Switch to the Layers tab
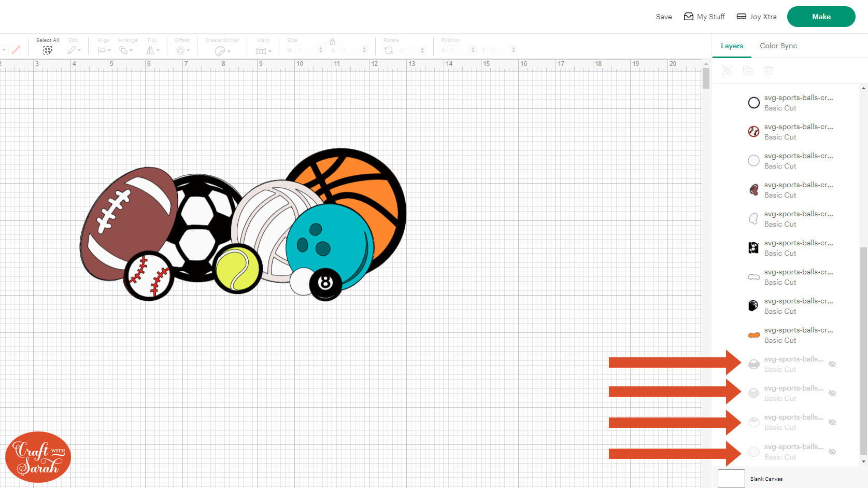This screenshot has height=488, width=868. click(x=732, y=46)
